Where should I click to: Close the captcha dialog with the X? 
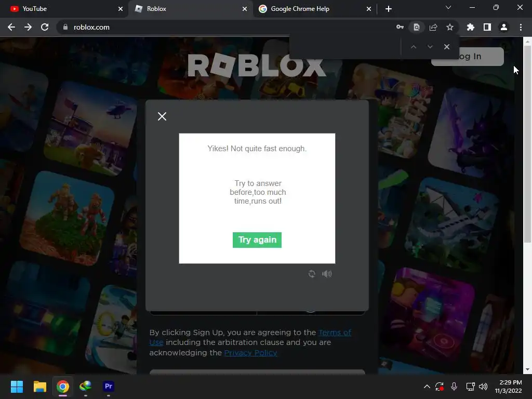tap(162, 116)
